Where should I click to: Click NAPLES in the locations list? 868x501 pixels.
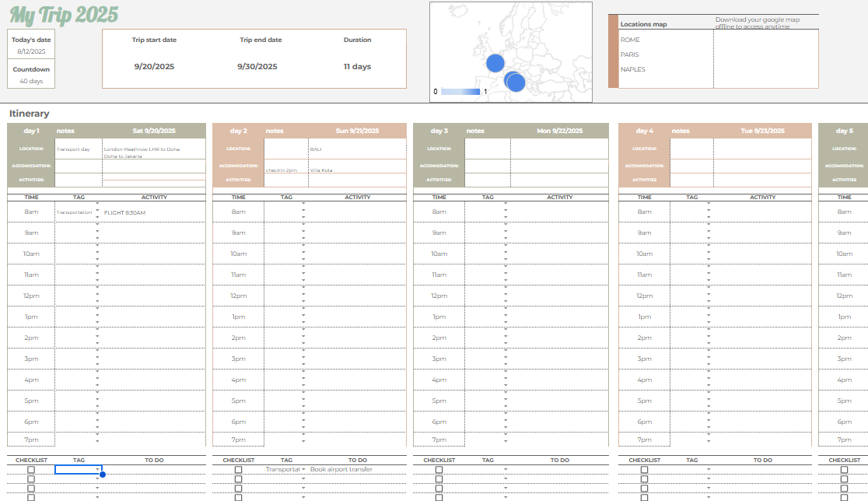(633, 69)
